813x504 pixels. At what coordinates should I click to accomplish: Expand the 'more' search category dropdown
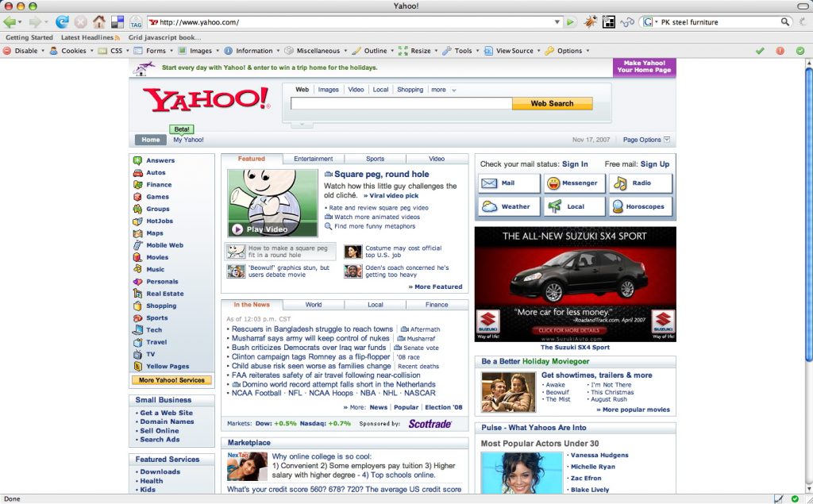point(453,90)
